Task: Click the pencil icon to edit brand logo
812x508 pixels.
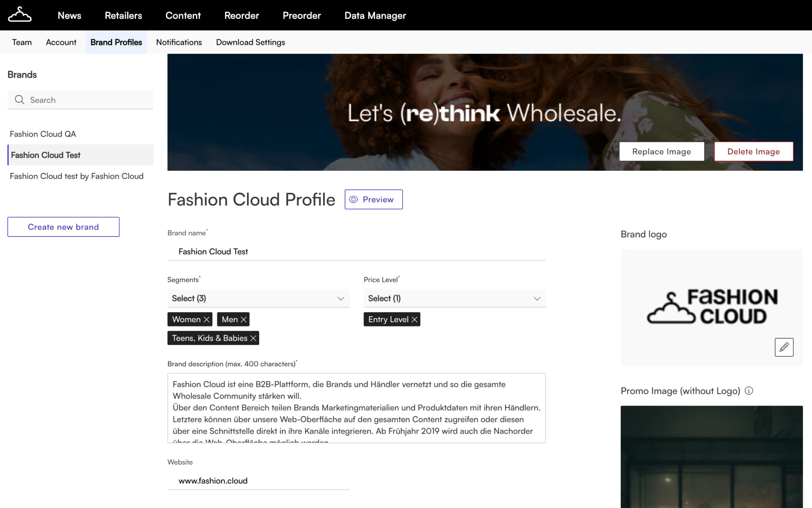Action: click(x=784, y=347)
